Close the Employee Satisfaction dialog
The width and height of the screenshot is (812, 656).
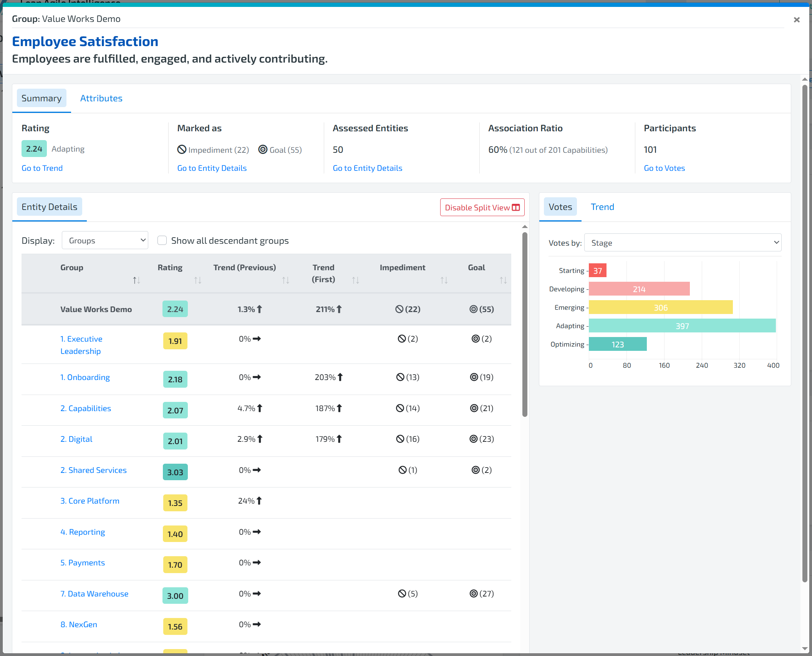[x=796, y=20]
